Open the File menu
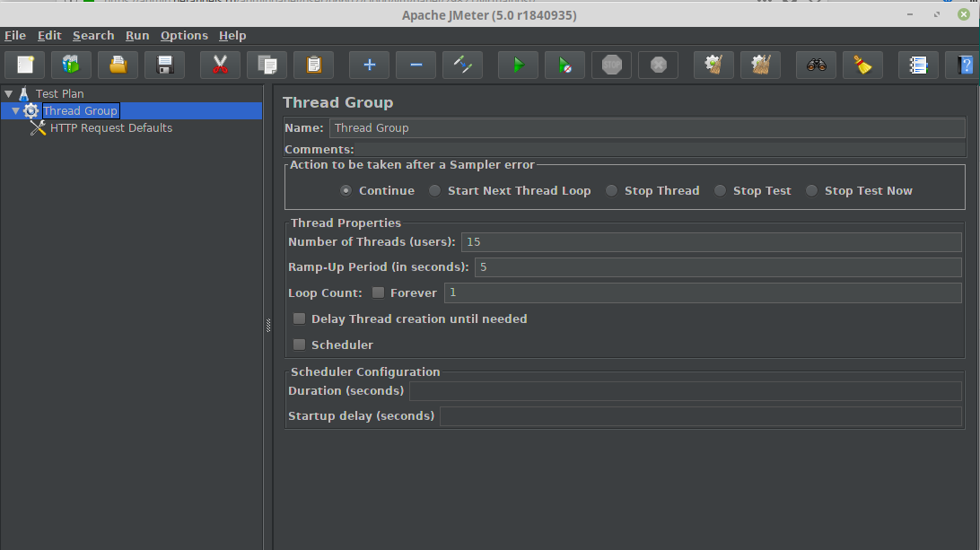 tap(15, 36)
